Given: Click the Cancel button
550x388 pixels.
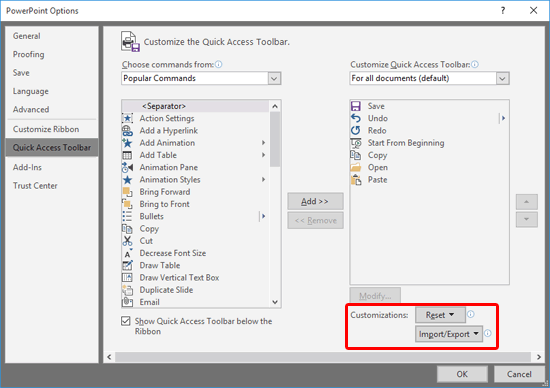Looking at the screenshot, I should coord(519,374).
